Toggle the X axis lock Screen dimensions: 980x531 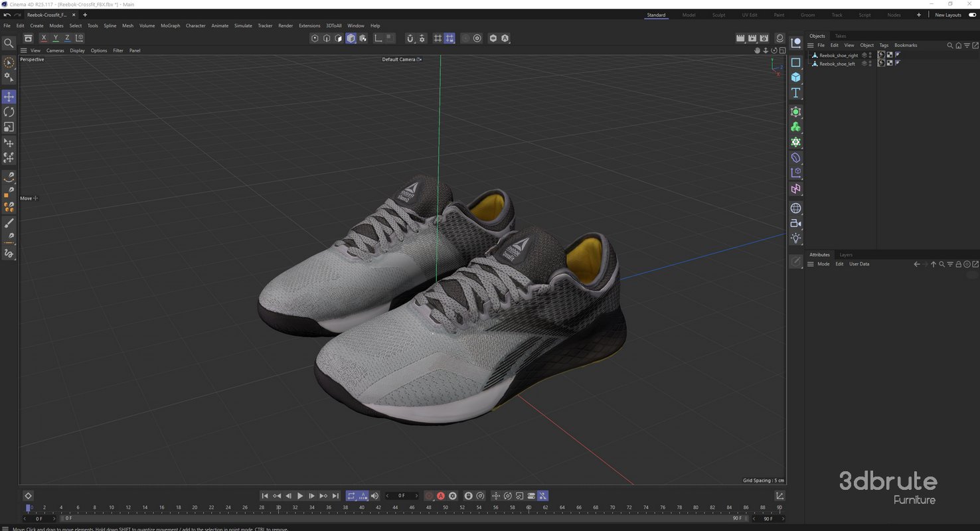(44, 38)
